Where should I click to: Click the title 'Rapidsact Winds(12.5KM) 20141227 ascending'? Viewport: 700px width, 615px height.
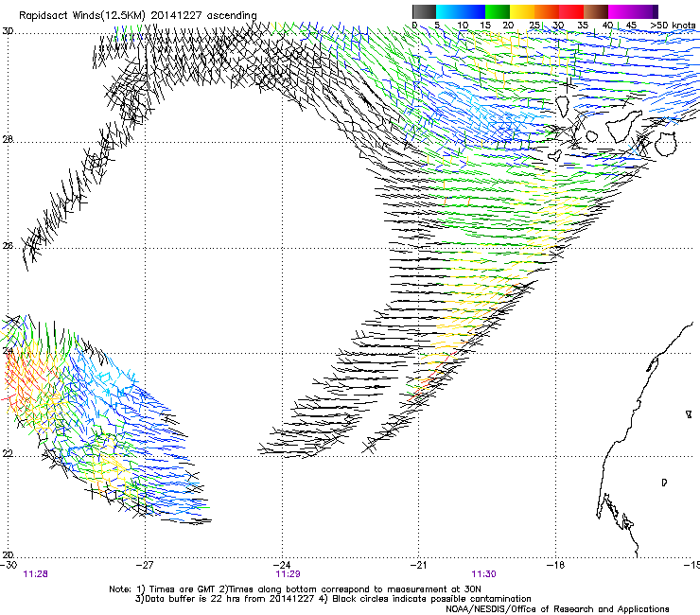click(x=138, y=16)
